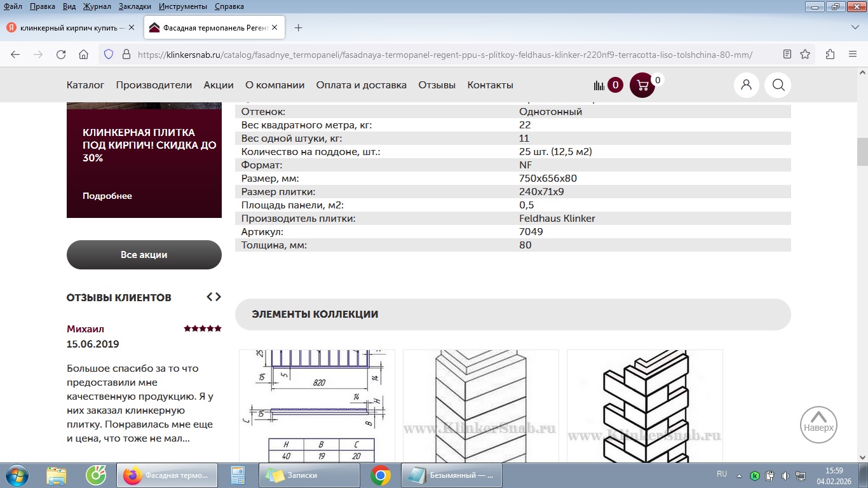
Task: Click the Справка menu
Action: pos(229,6)
